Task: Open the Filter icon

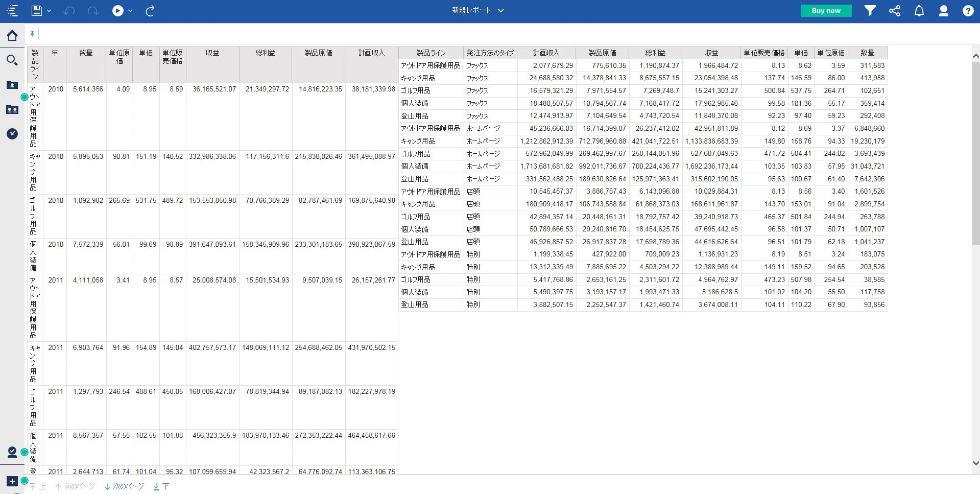Action: pos(870,11)
